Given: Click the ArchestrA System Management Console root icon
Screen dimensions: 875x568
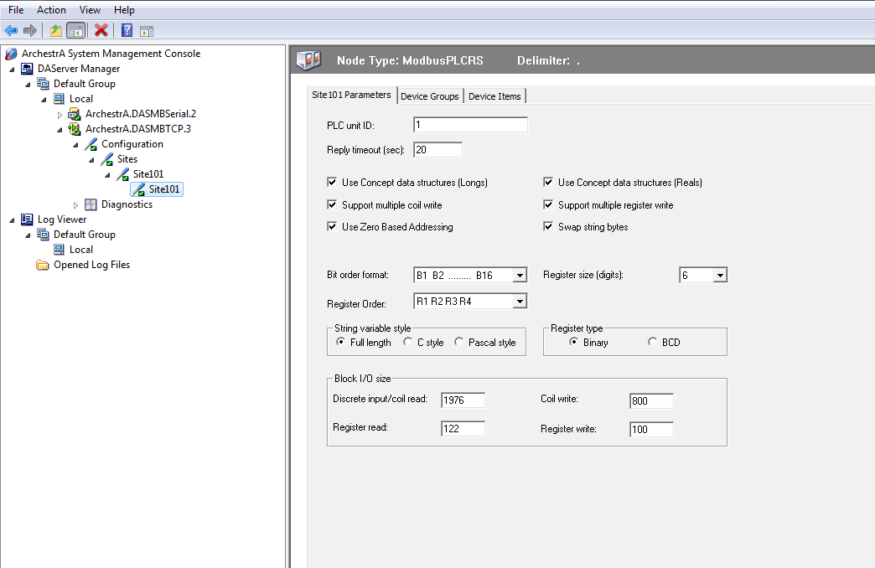Looking at the screenshot, I should tap(11, 54).
